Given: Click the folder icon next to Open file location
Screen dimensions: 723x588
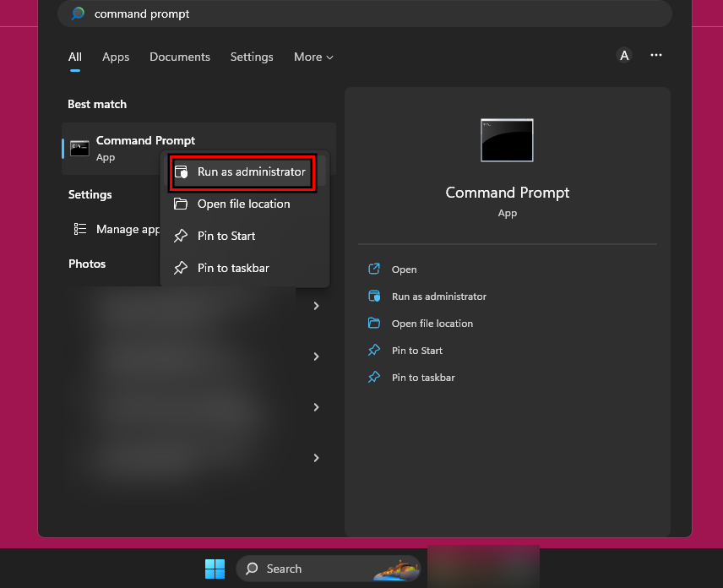Looking at the screenshot, I should point(180,204).
